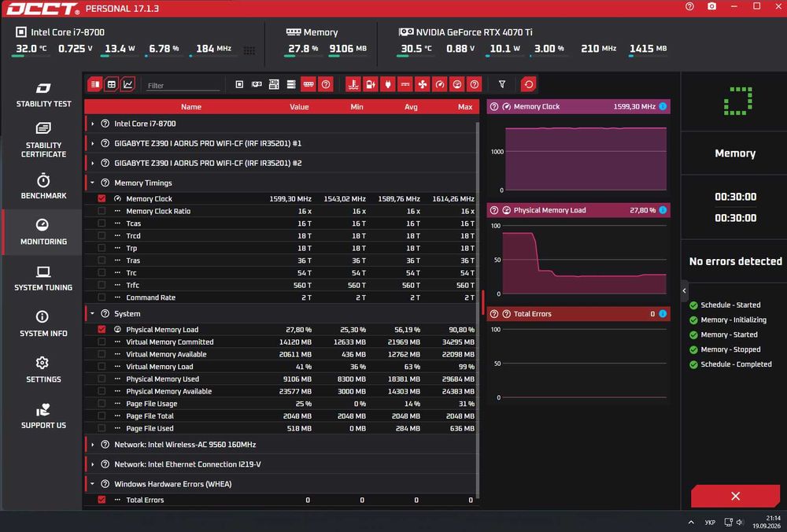Check the Virtual Memory Committed checkbox
The image size is (787, 532).
102,342
